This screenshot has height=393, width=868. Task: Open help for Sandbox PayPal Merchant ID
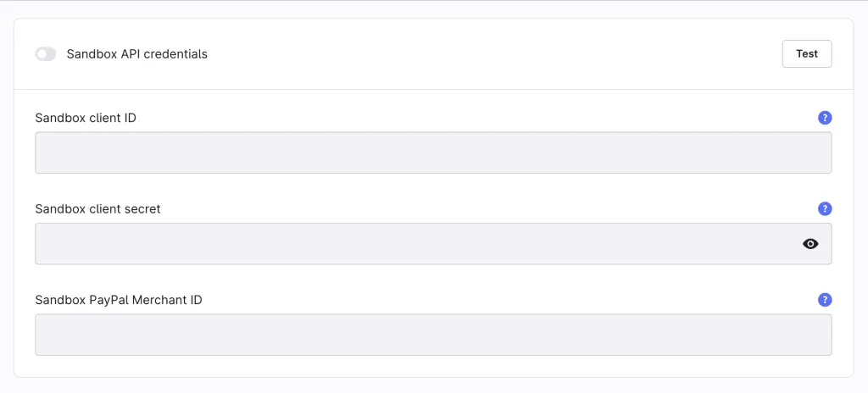pos(825,300)
